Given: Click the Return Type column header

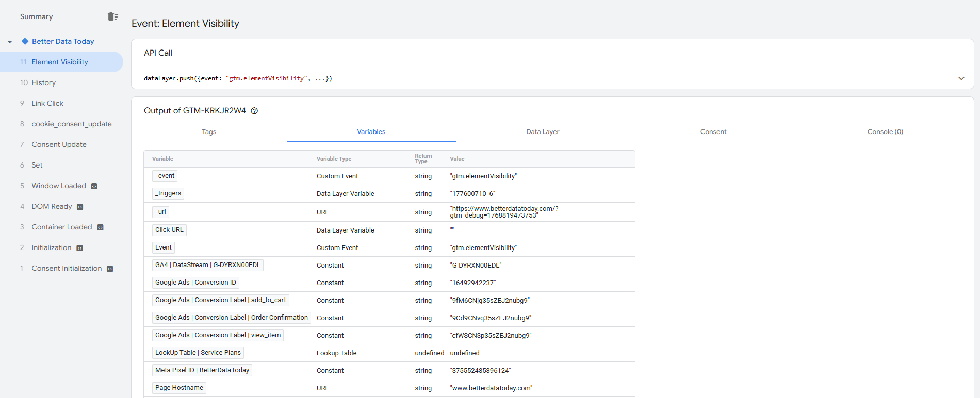Looking at the screenshot, I should coord(423,159).
